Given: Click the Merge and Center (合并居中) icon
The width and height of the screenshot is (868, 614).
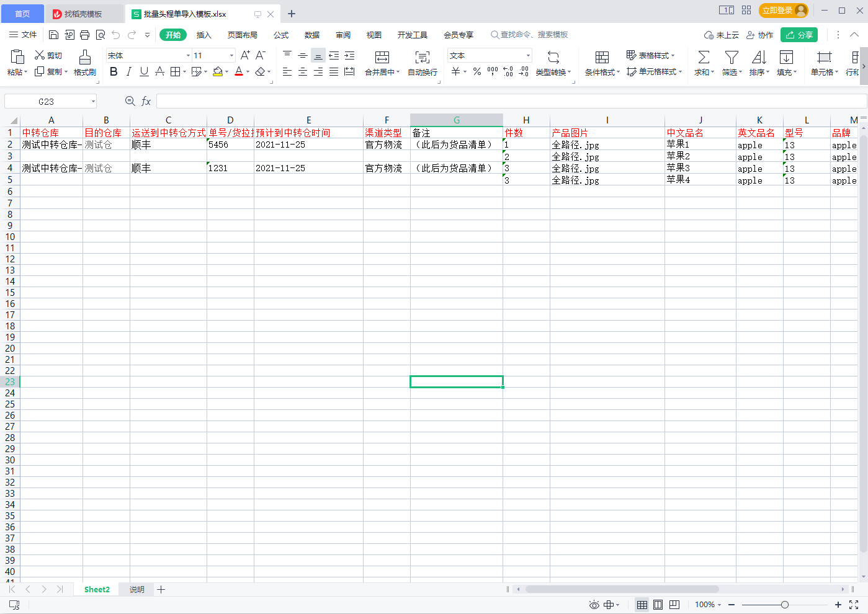Looking at the screenshot, I should click(x=382, y=58).
